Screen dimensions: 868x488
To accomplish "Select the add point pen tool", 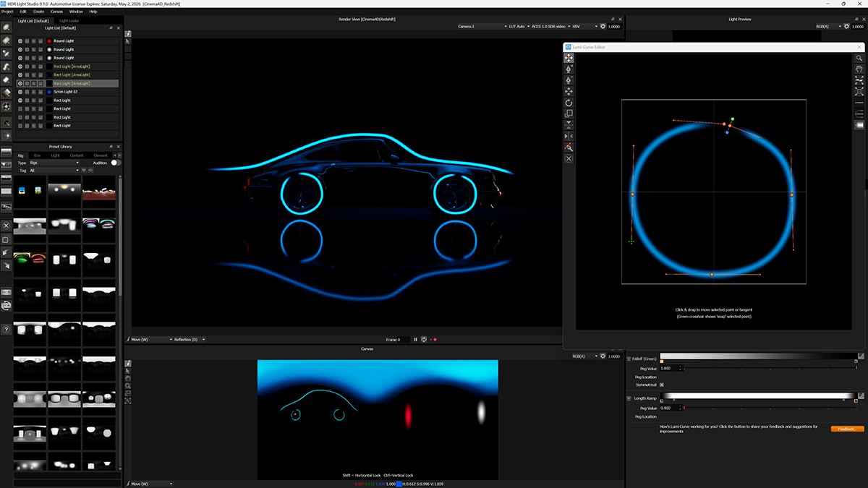I will pyautogui.click(x=569, y=69).
